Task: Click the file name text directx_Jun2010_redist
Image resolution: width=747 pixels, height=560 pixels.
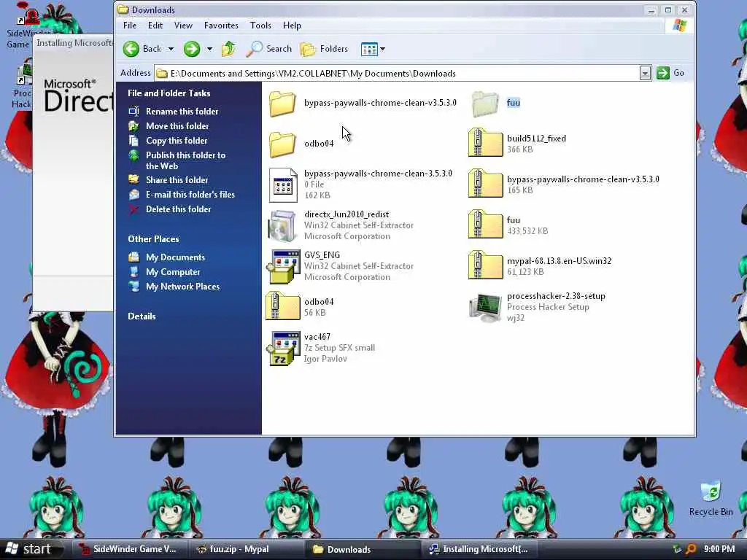Action: pyautogui.click(x=347, y=214)
